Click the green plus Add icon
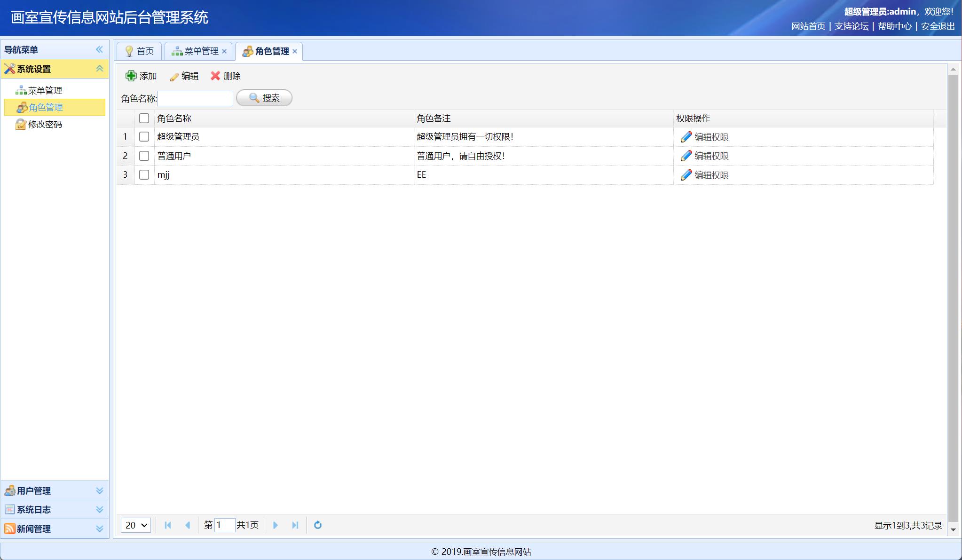The height and width of the screenshot is (560, 962). 131,76
